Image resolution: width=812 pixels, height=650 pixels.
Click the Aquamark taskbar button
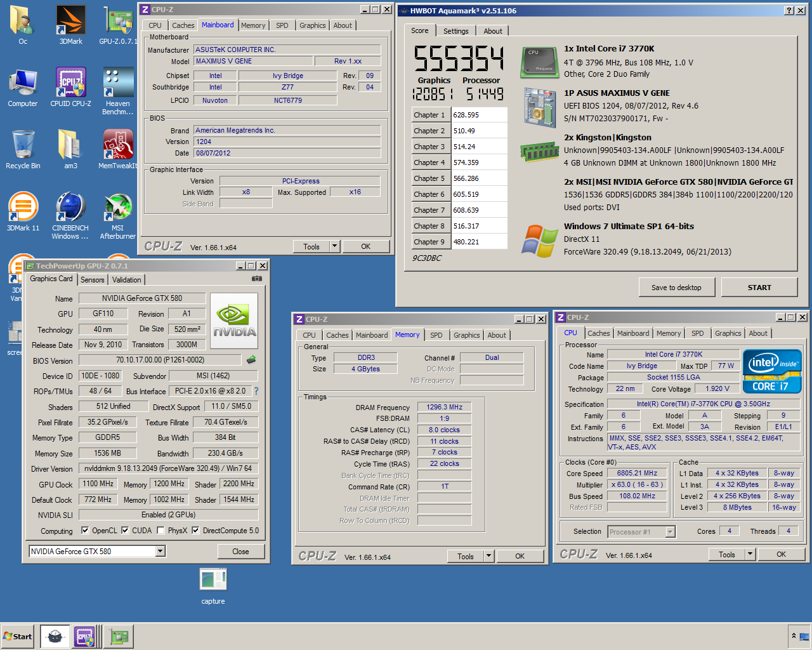pyautogui.click(x=55, y=636)
